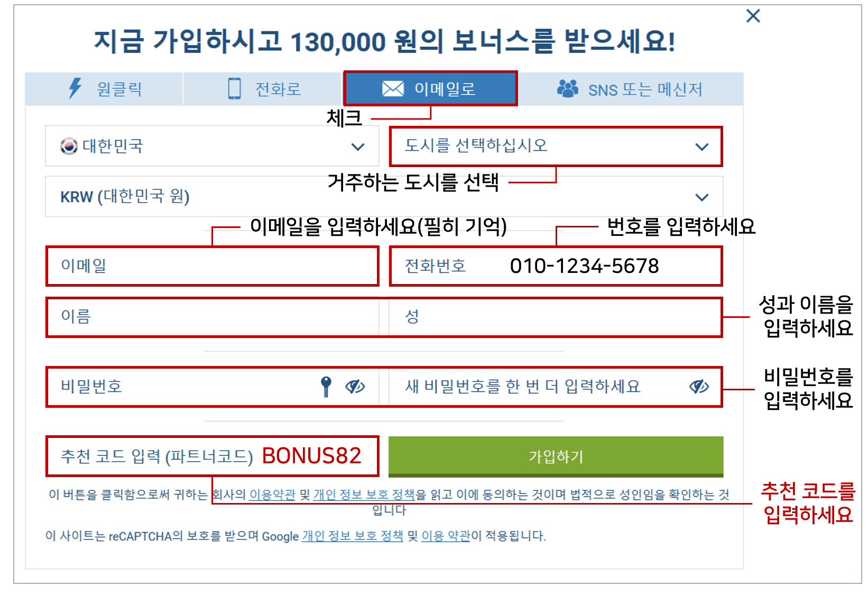Image resolution: width=868 pixels, height=595 pixels.
Task: Open the 대한민국 country dropdown
Action: 212,146
